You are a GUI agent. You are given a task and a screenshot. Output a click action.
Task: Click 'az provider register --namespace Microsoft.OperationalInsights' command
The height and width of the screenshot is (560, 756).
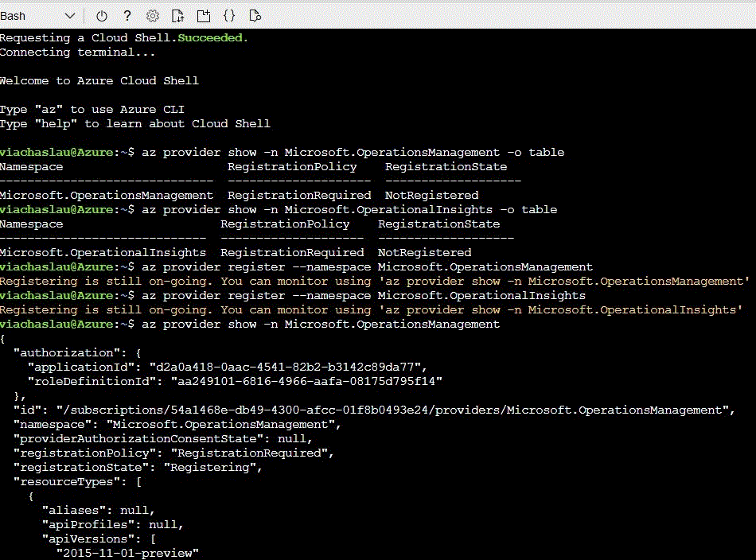click(x=364, y=295)
